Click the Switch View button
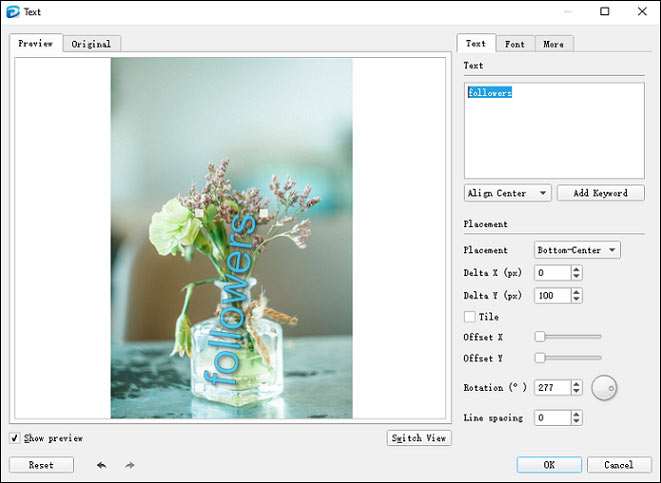Image resolution: width=661 pixels, height=483 pixels. 419,438
